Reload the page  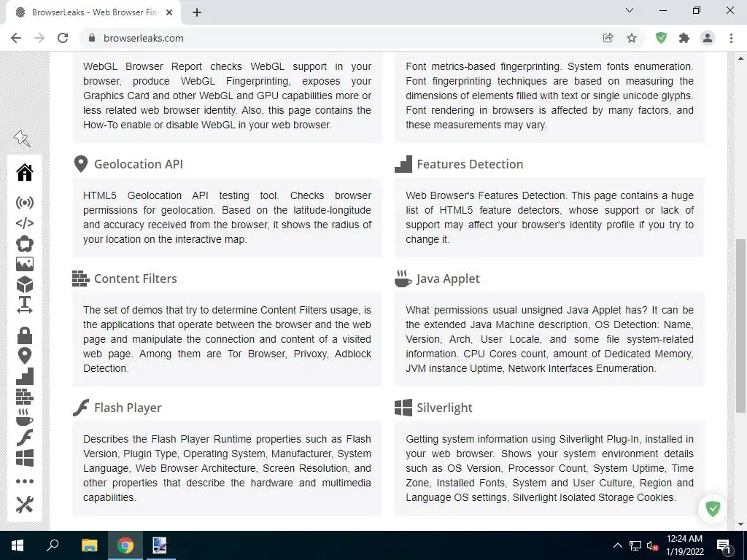click(x=63, y=38)
